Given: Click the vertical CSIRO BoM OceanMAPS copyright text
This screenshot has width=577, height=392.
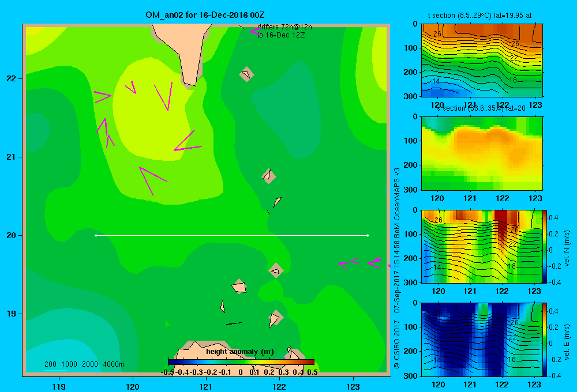Looking at the screenshot, I should pyautogui.click(x=397, y=268).
